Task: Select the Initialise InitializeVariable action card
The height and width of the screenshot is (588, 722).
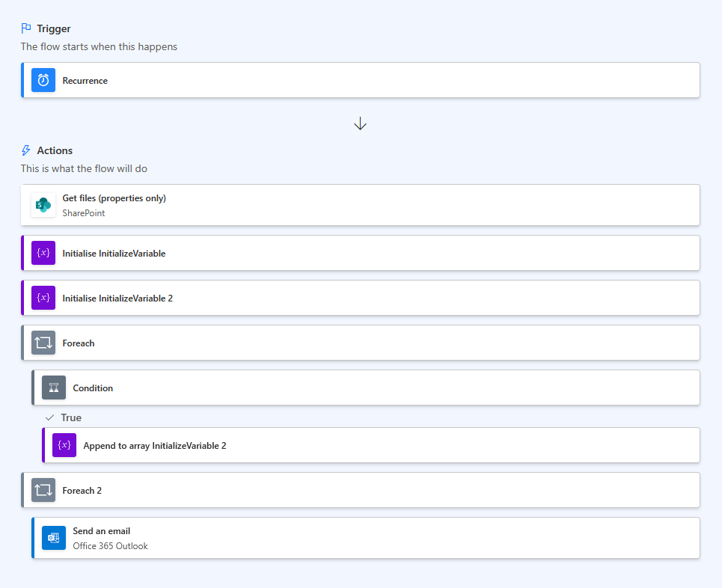Action: [x=361, y=253]
